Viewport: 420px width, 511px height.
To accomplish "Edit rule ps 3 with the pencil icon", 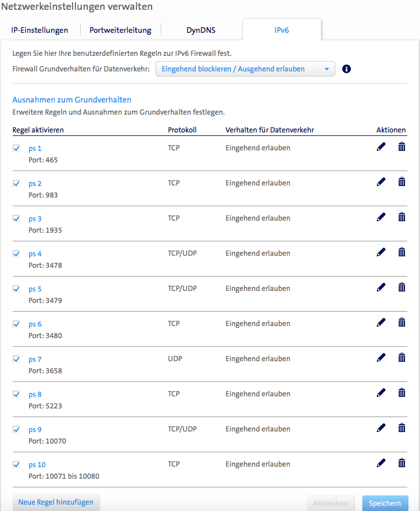I will pyautogui.click(x=381, y=217).
